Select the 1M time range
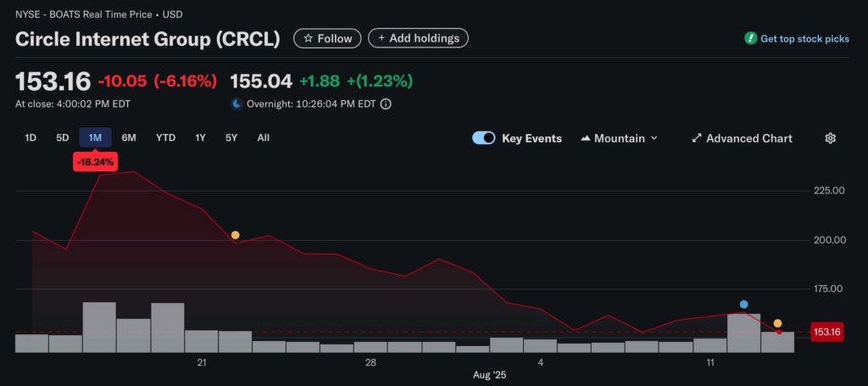 click(95, 138)
